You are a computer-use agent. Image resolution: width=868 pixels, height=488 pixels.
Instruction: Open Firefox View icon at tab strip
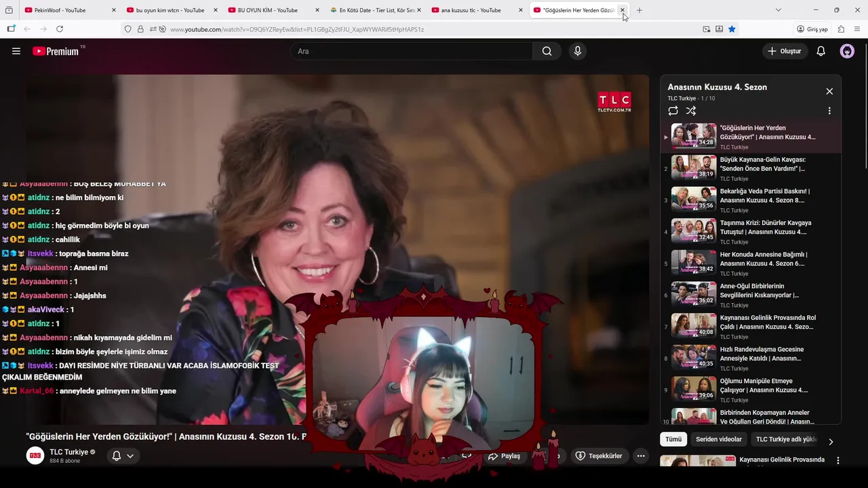click(9, 10)
